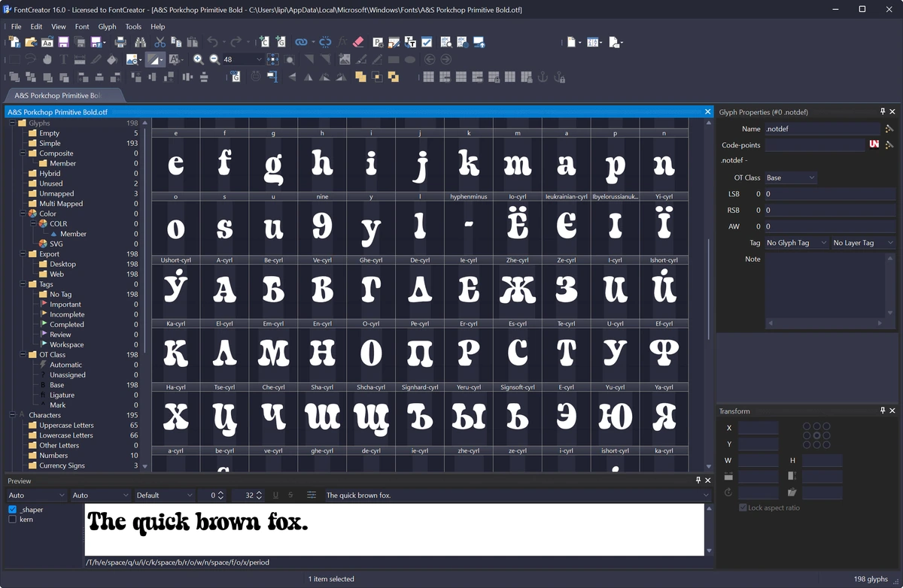The height and width of the screenshot is (588, 903).
Task: Click the Underline U preview icon
Action: (276, 495)
